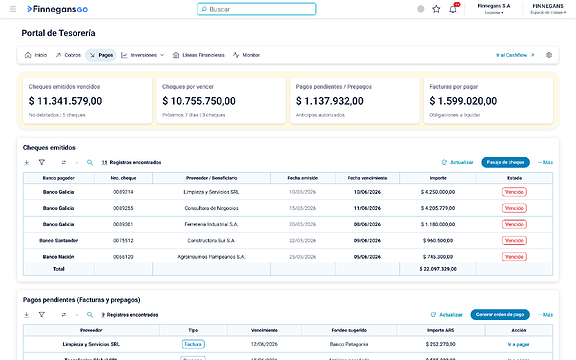Open Más menu in Pagos pendientes
The width and height of the screenshot is (576, 360).
545,315
